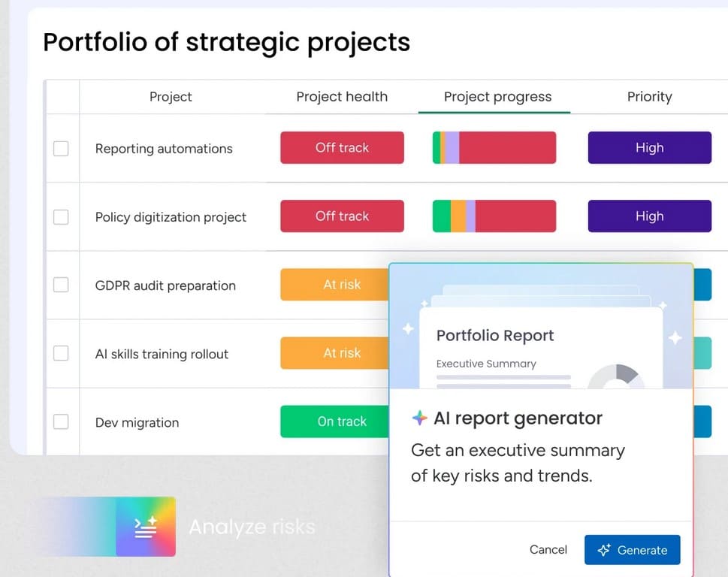The image size is (728, 577).
Task: Open On track status for Dev migration
Action: click(334, 421)
